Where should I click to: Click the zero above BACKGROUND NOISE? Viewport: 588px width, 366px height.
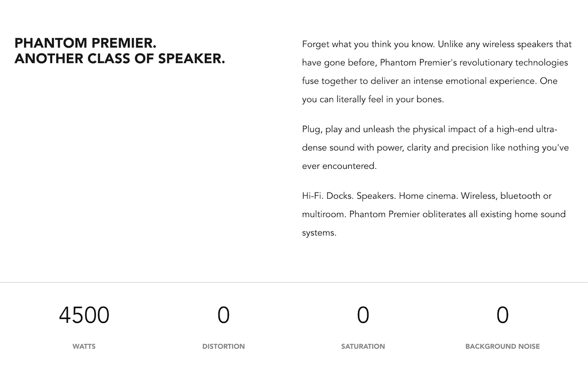tap(502, 315)
